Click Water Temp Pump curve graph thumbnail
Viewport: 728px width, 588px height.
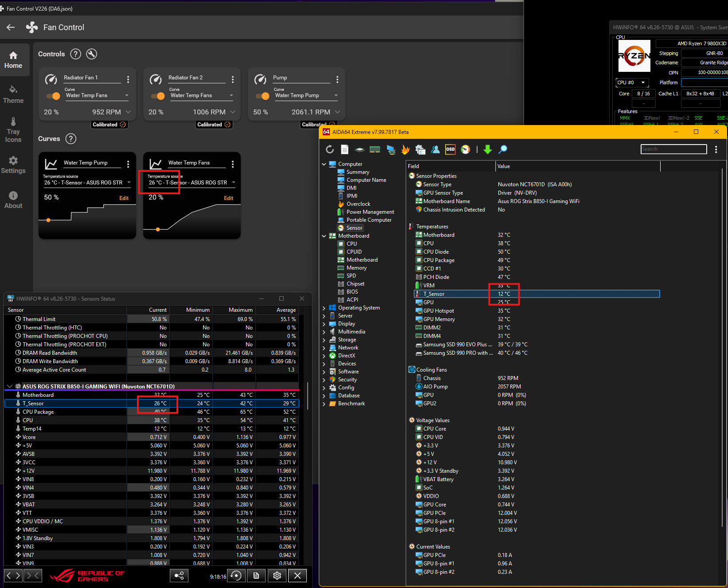tap(87, 220)
